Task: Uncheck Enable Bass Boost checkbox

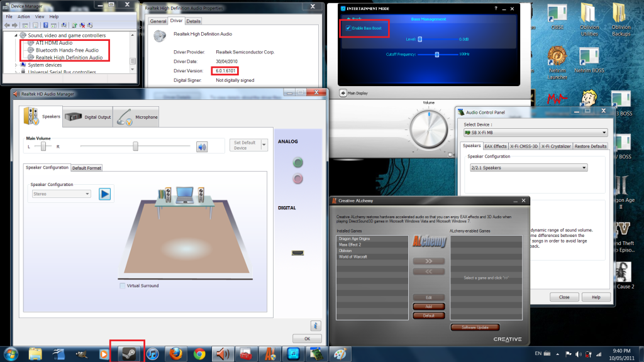Action: (348, 28)
